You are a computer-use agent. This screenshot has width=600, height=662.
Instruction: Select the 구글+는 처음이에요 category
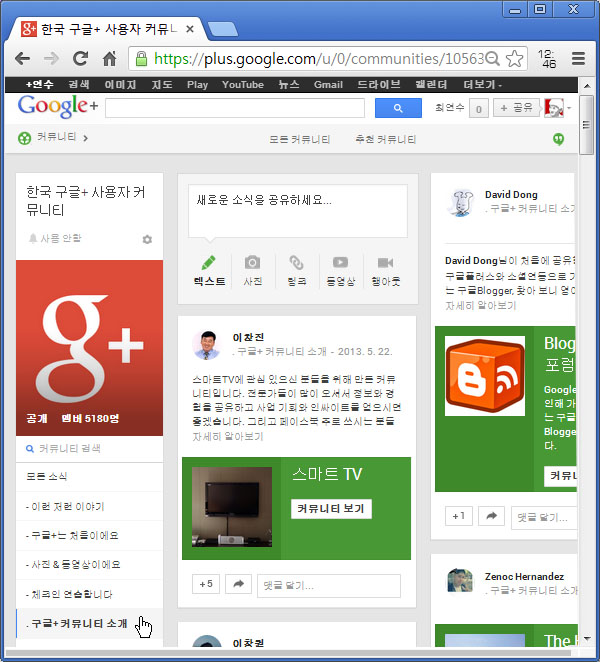click(90, 536)
